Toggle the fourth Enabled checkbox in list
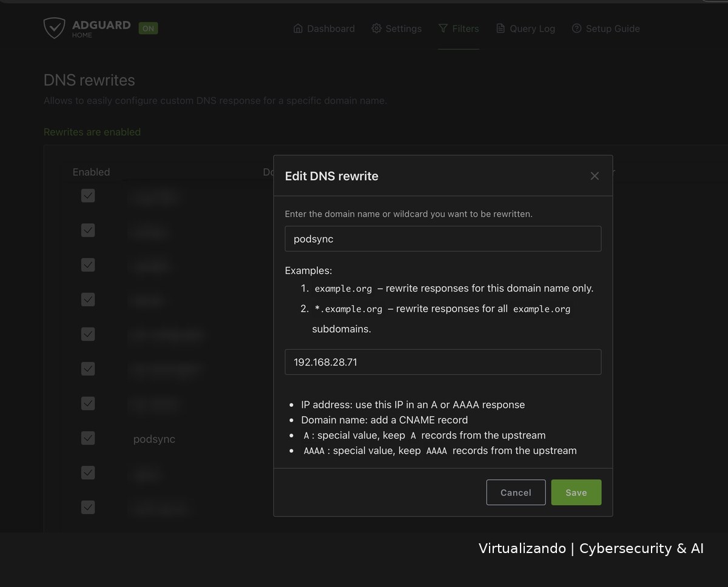 pyautogui.click(x=88, y=300)
